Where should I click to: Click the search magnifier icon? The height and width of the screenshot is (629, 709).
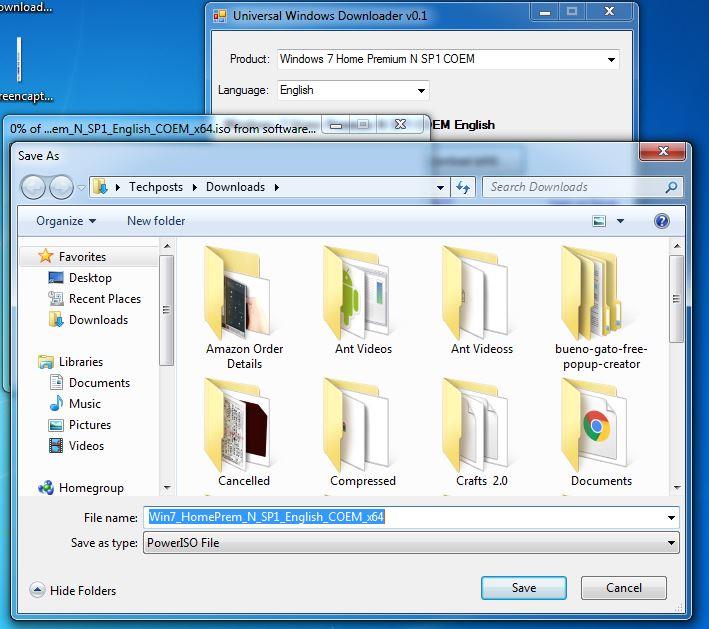pyautogui.click(x=671, y=187)
